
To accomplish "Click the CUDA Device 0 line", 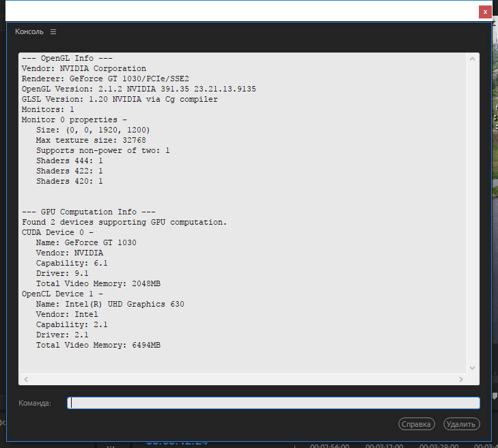I will (57, 232).
